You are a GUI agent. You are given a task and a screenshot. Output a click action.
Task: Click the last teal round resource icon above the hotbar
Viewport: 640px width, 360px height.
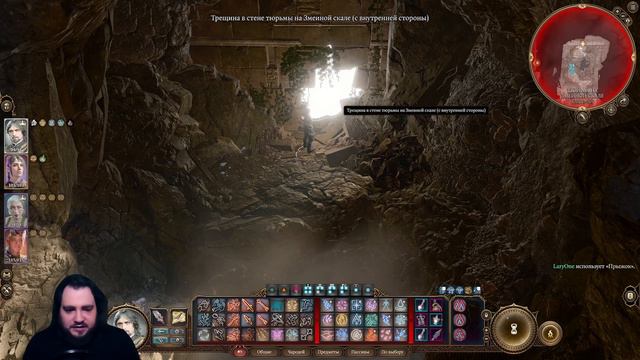368,290
